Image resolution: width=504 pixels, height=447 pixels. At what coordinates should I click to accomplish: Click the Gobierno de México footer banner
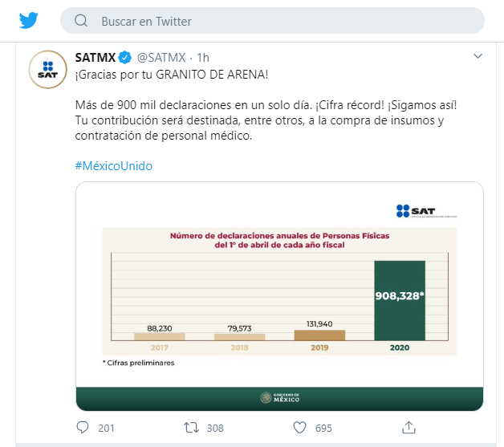[279, 399]
